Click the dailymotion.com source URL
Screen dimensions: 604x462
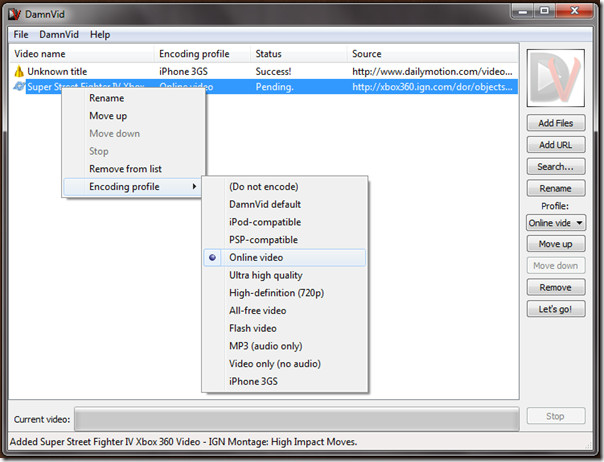(432, 72)
